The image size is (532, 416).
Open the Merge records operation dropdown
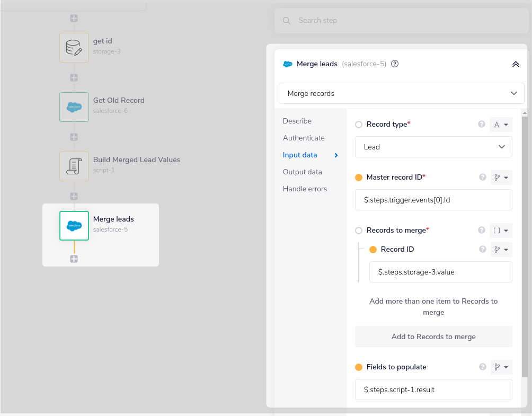point(401,93)
